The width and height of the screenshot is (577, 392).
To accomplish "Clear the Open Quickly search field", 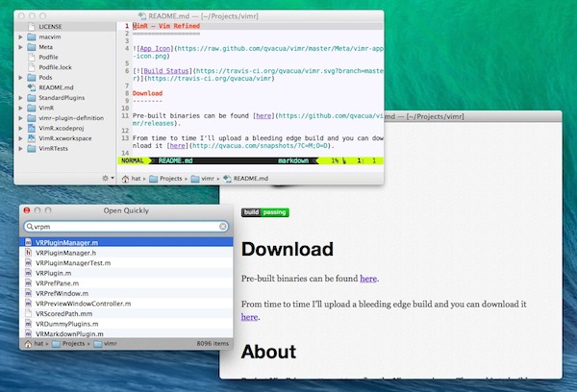I will click(x=223, y=227).
